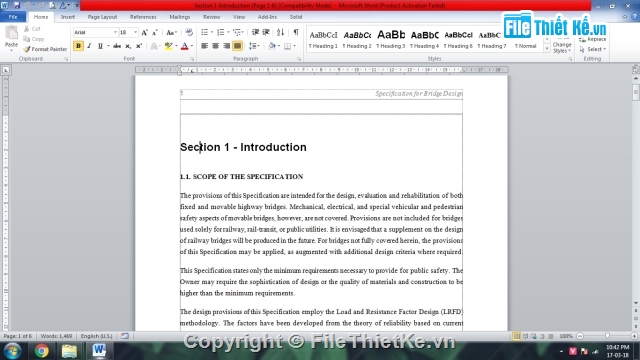The width and height of the screenshot is (640, 360).
Task: Click the Format Painter icon
Action: coord(27,49)
